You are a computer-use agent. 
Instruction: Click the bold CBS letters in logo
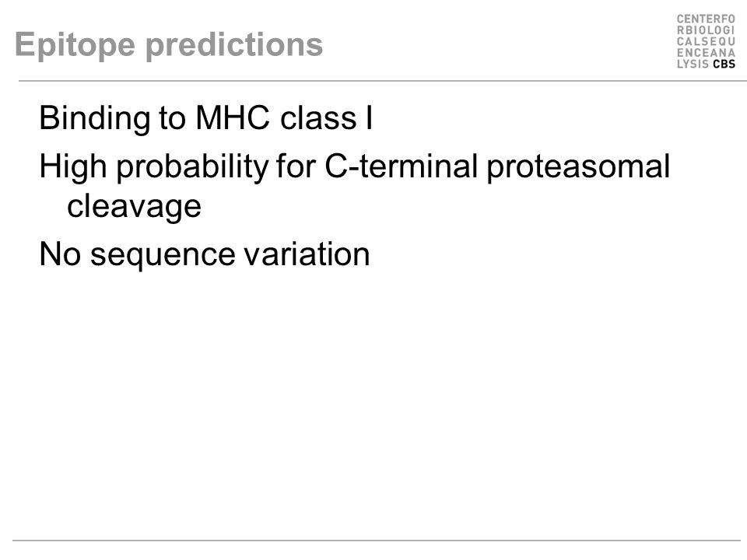pyautogui.click(x=724, y=64)
